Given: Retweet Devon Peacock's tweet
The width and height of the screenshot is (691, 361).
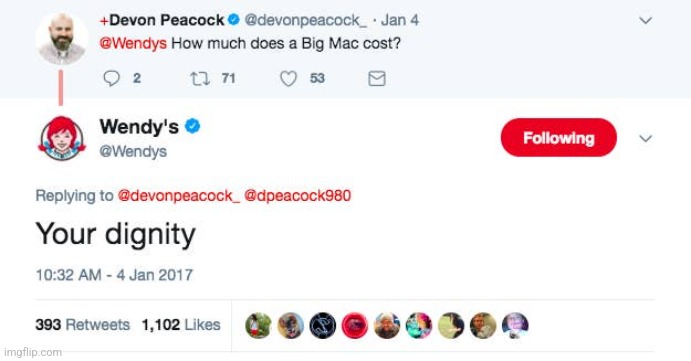Looking at the screenshot, I should point(200,79).
